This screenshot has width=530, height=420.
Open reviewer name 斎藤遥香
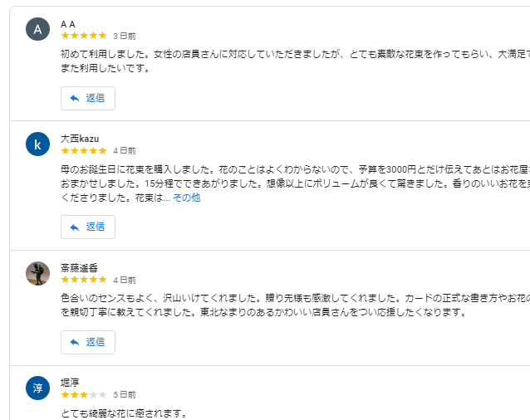(x=79, y=267)
